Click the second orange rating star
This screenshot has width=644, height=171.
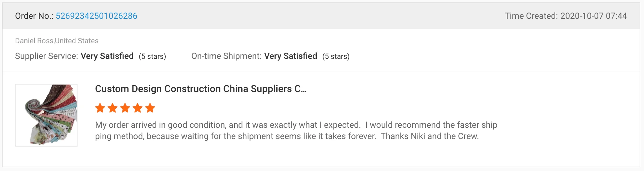113,108
